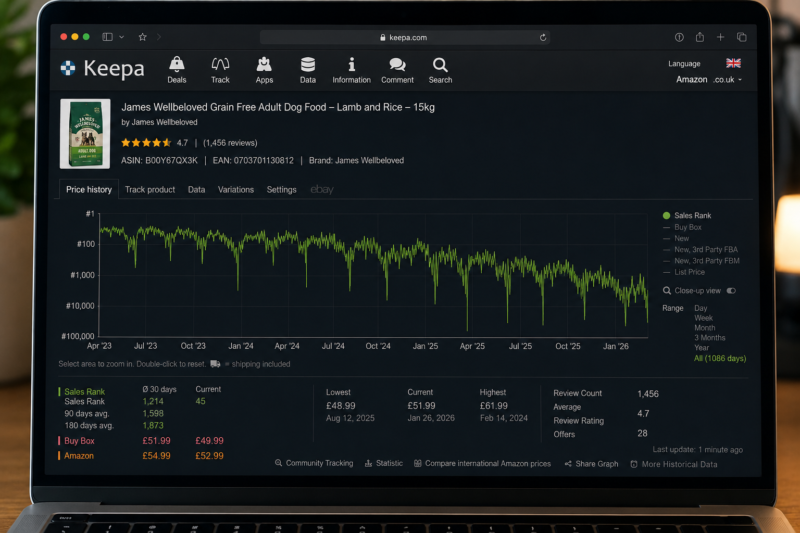Expand the Safari sidebar chevron dropdown
The image size is (800, 533).
121,37
